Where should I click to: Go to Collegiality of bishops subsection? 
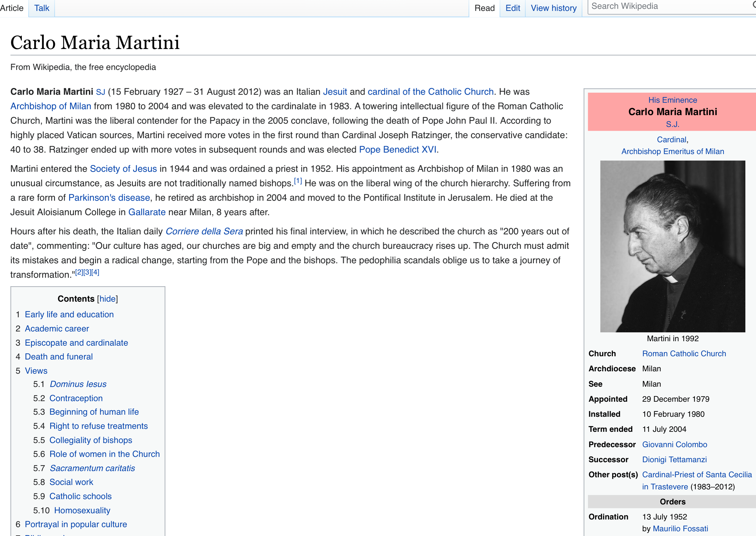91,440
